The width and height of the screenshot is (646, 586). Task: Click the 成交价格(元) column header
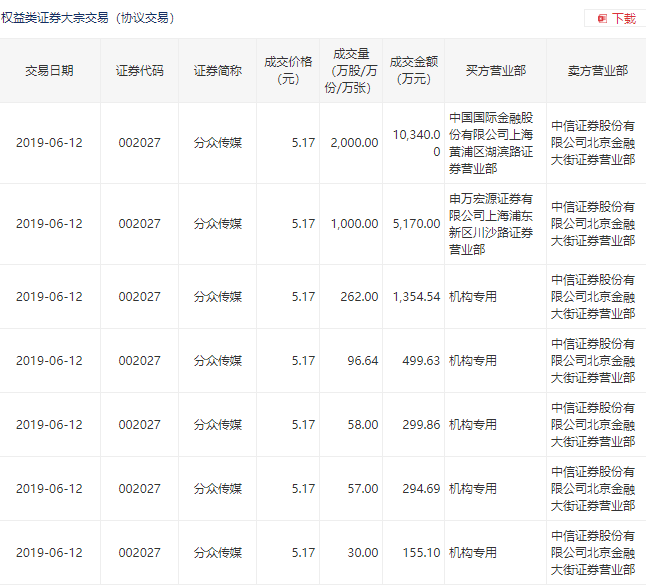tap(288, 70)
